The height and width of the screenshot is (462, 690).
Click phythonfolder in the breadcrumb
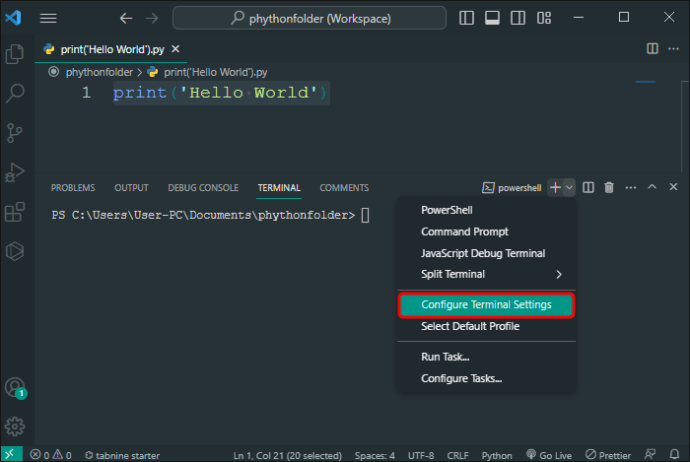[99, 72]
